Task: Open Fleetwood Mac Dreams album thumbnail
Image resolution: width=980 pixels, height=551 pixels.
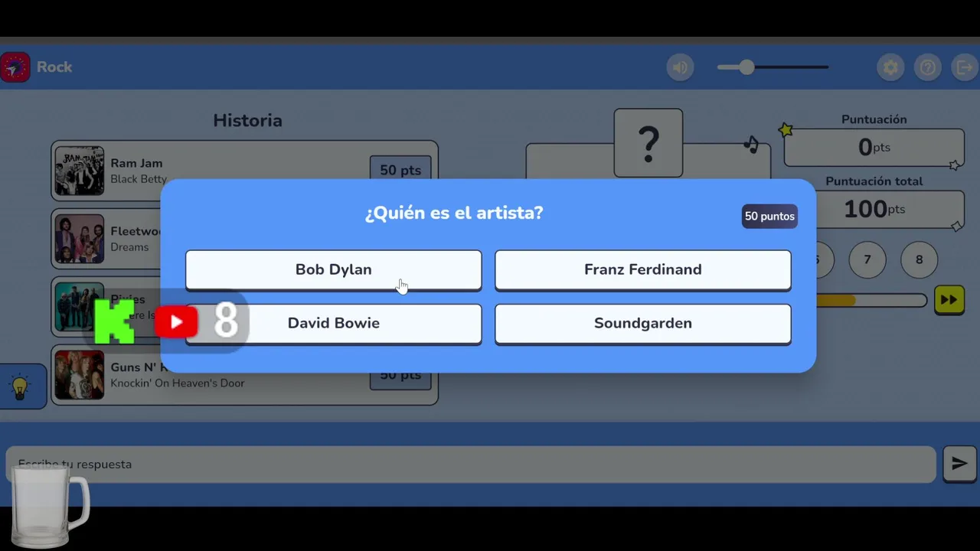Action: click(79, 239)
